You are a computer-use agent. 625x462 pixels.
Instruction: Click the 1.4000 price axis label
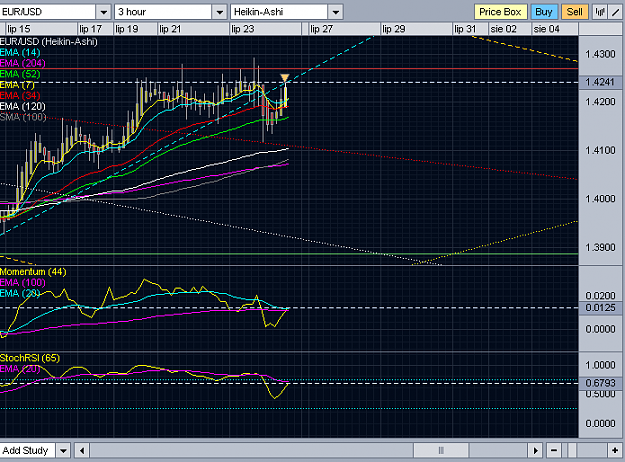pyautogui.click(x=600, y=199)
